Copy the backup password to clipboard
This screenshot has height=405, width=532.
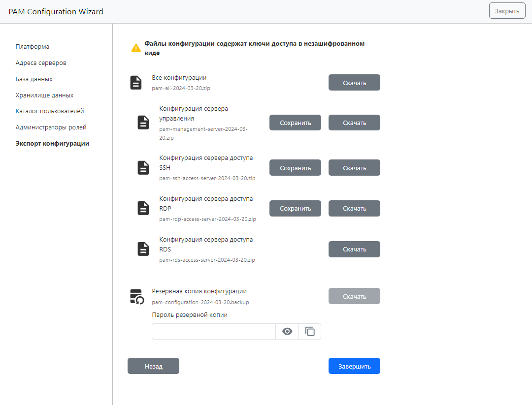pyautogui.click(x=310, y=332)
